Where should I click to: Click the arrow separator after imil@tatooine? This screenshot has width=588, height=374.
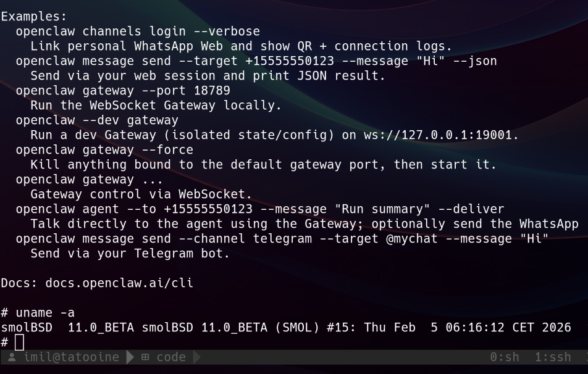130,357
